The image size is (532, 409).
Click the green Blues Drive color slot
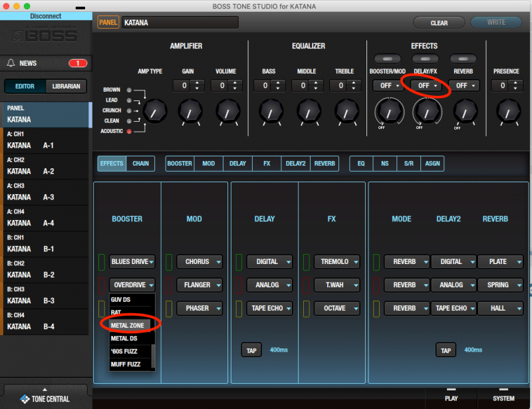pos(102,261)
